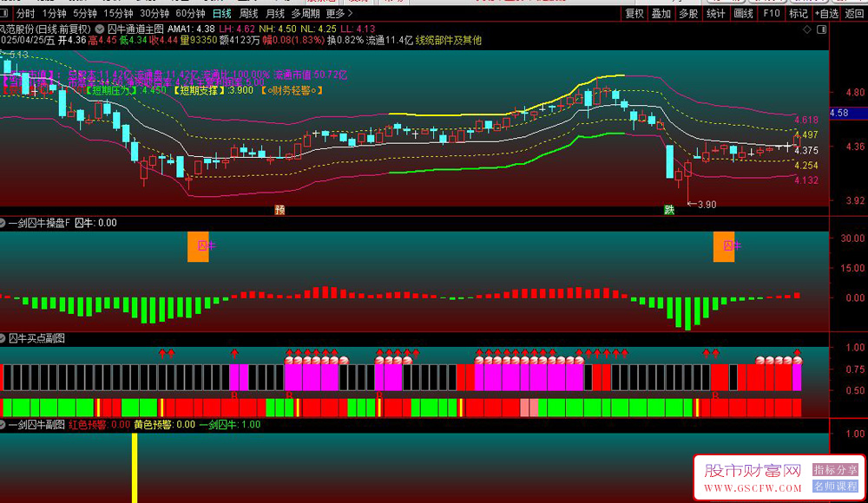Click the 跌 marker on main chart

(x=669, y=210)
